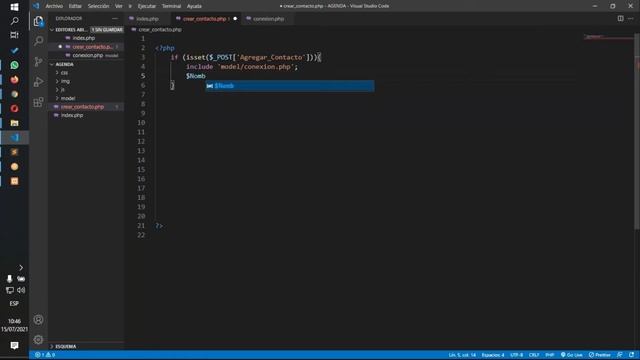
Task: Click the ESP language indicator in the tray
Action: [x=14, y=304]
